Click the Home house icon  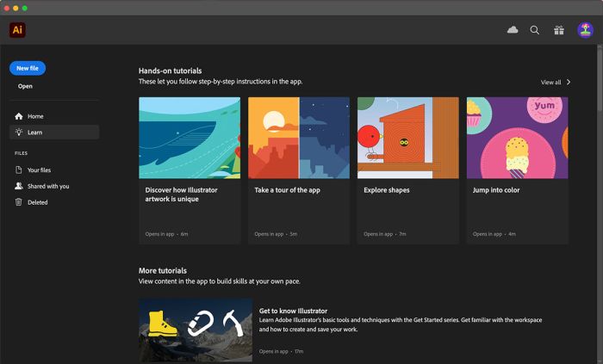pos(19,116)
